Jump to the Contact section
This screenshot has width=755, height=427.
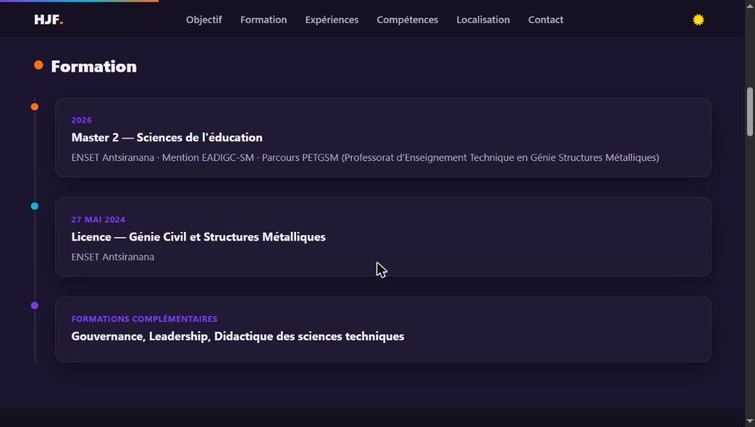tap(546, 20)
